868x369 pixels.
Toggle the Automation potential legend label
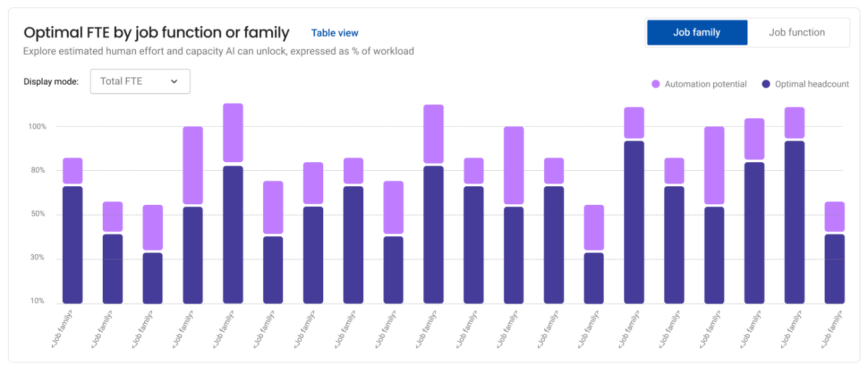pyautogui.click(x=705, y=84)
